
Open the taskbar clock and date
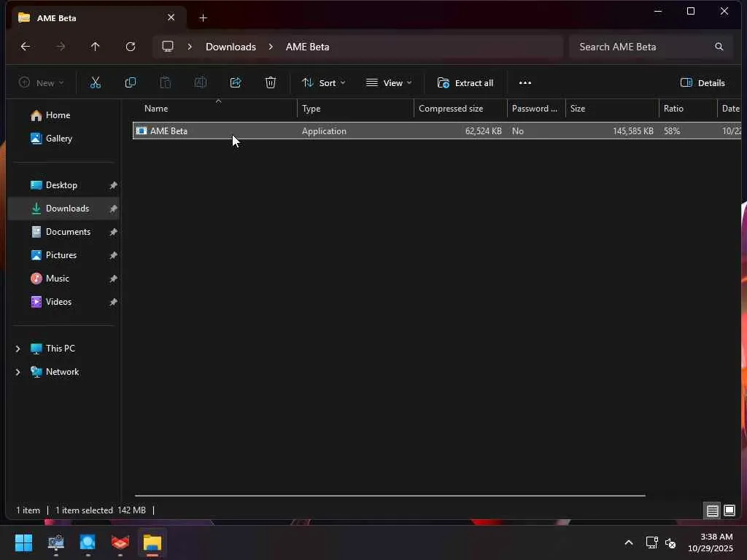[711, 542]
